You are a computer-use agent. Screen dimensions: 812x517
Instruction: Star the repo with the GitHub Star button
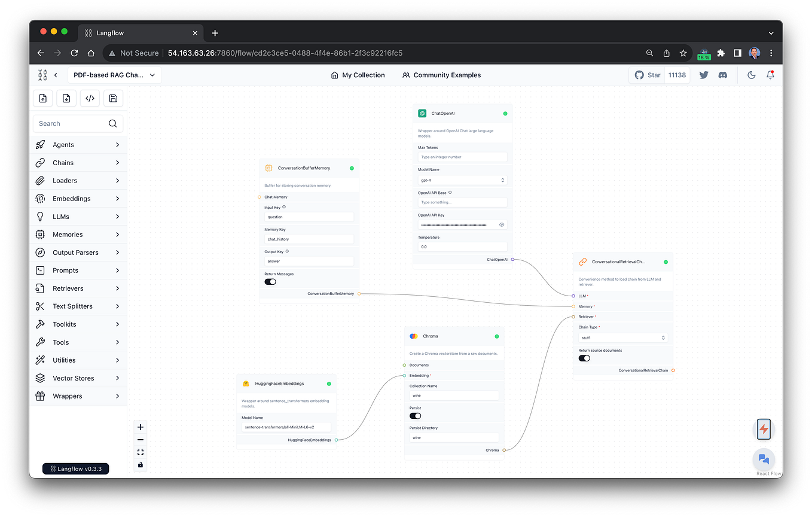648,75
